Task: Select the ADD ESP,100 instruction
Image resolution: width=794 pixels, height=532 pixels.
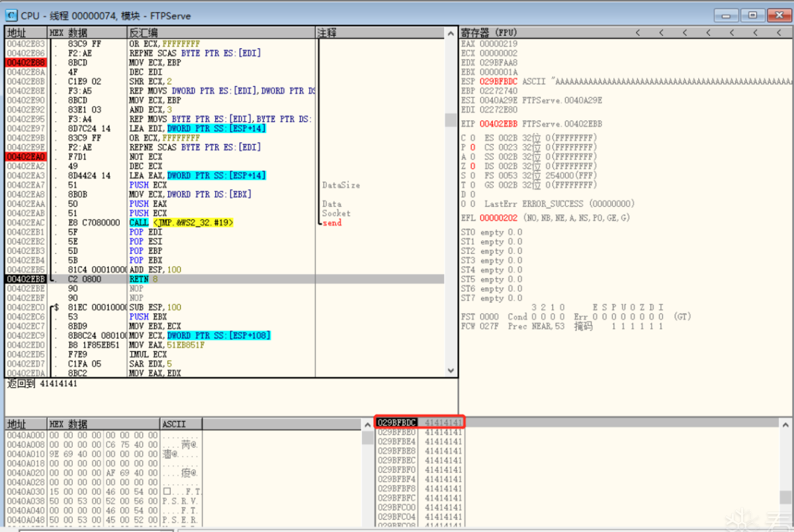Action: (155, 270)
